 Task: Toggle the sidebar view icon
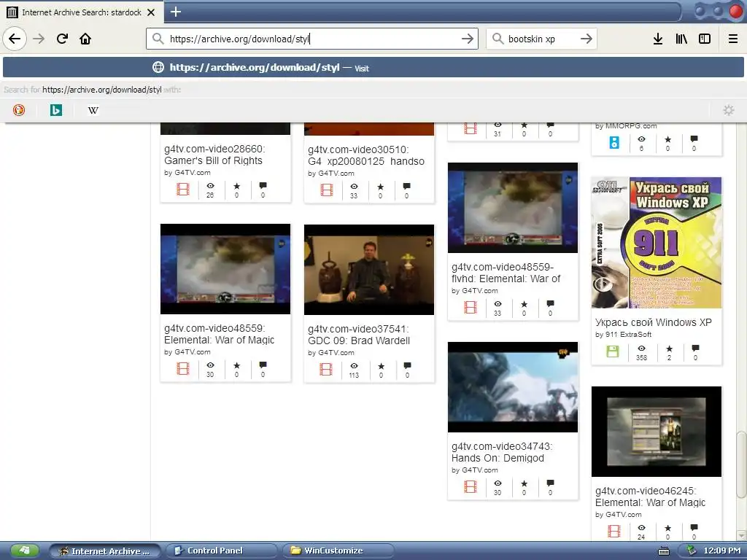[705, 39]
